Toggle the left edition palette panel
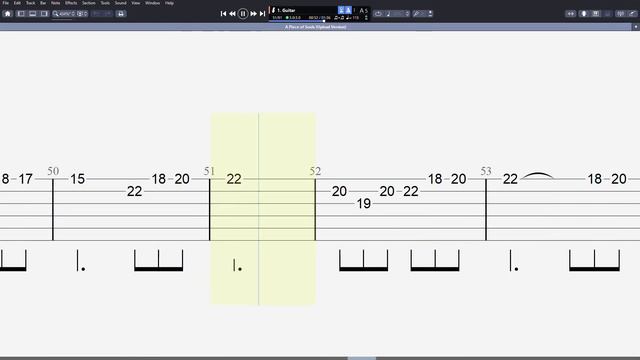640x360 pixels. click(21, 14)
